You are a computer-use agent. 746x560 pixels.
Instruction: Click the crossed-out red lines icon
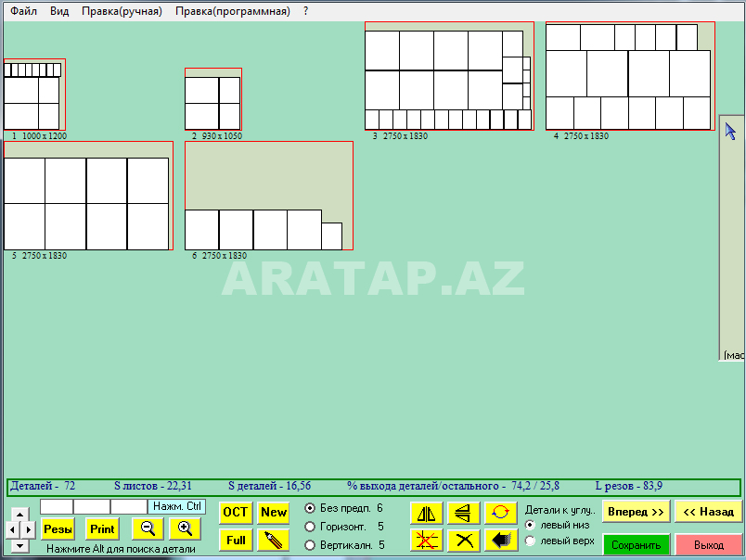[x=426, y=540]
